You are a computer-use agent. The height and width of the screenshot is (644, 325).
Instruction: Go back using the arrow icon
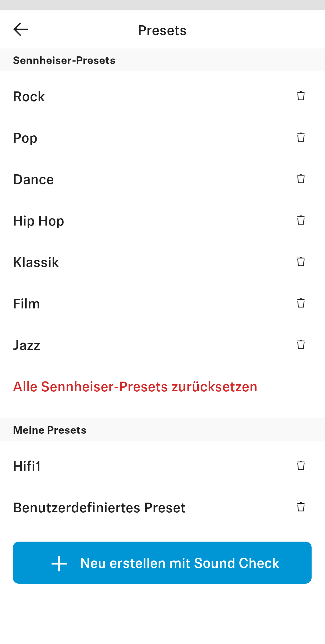[21, 30]
